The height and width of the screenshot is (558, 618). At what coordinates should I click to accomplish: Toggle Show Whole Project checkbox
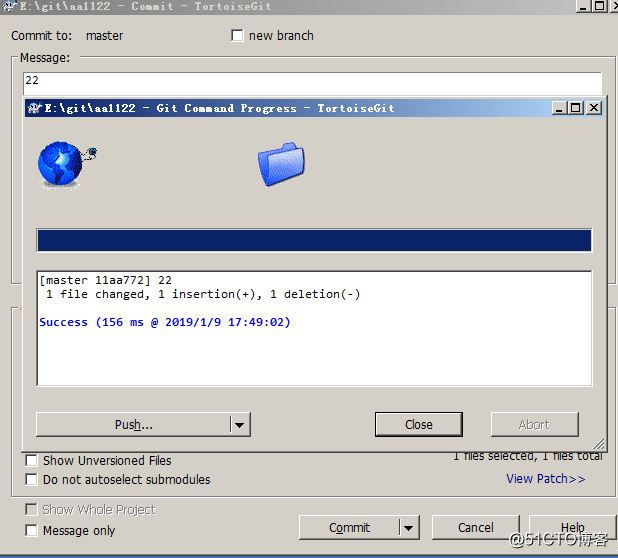pos(31,509)
